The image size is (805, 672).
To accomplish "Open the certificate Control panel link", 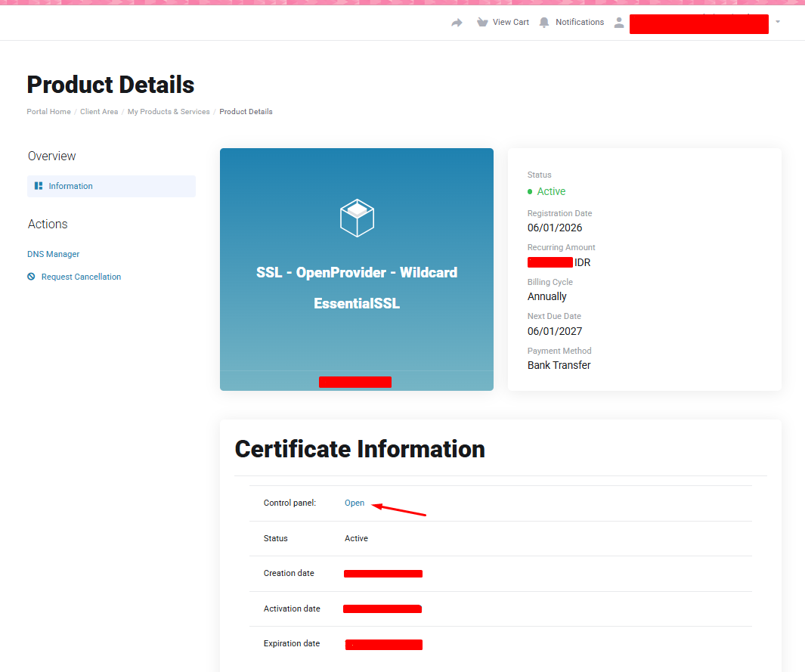I will click(355, 503).
